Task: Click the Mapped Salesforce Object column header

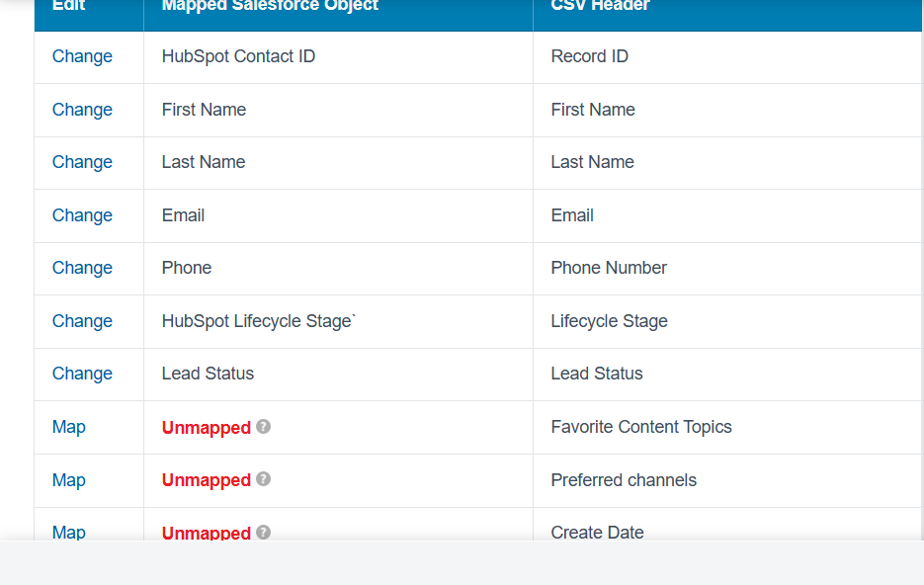Action: pos(270,7)
